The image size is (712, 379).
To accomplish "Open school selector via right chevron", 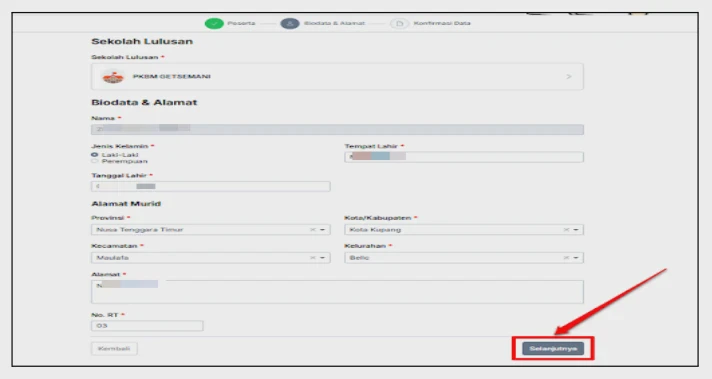I will tap(569, 77).
